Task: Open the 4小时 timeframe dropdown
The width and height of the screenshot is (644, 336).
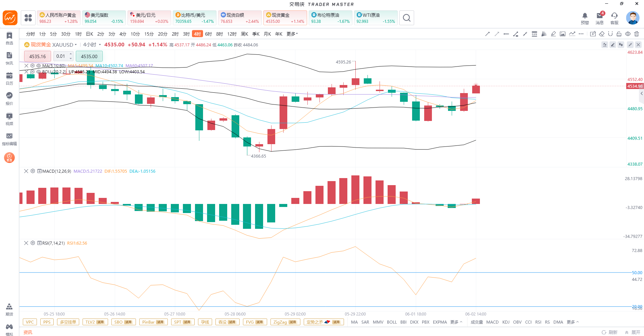Action: pos(100,45)
